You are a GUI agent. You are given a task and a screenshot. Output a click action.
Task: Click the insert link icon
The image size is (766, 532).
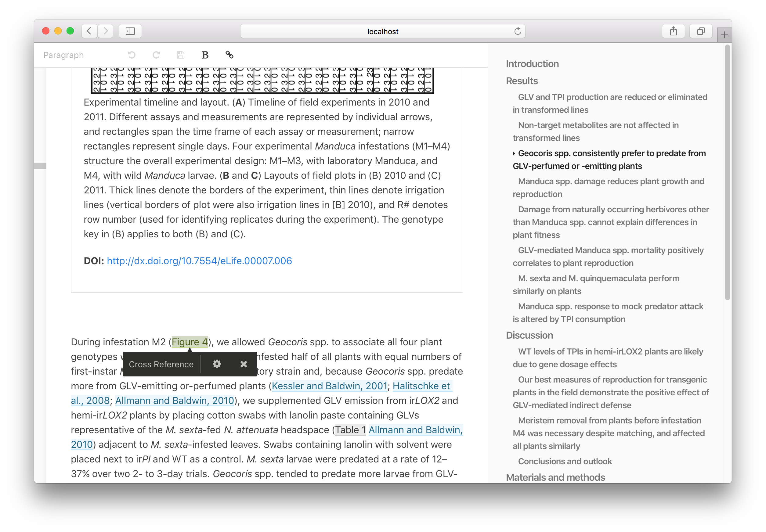pos(229,55)
